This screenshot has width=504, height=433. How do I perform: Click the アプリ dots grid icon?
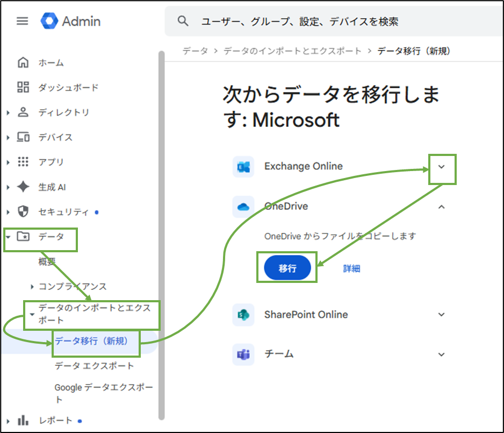click(x=23, y=162)
